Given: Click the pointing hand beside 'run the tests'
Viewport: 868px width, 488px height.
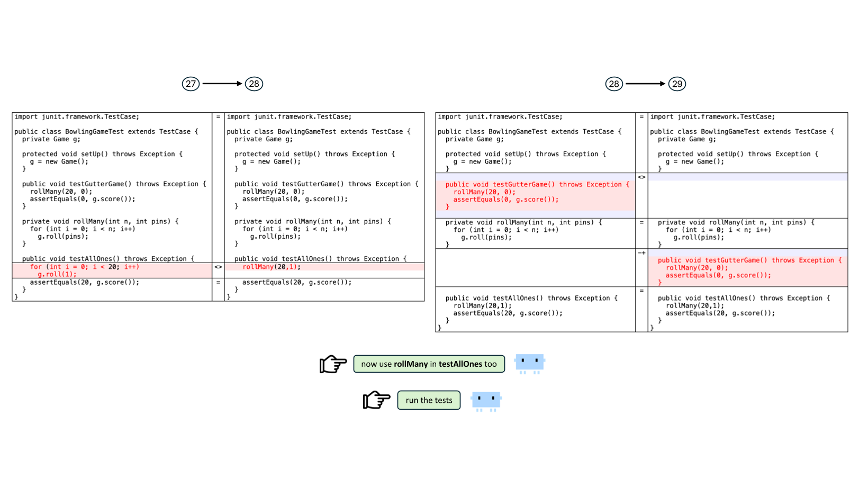Looking at the screenshot, I should pos(376,400).
